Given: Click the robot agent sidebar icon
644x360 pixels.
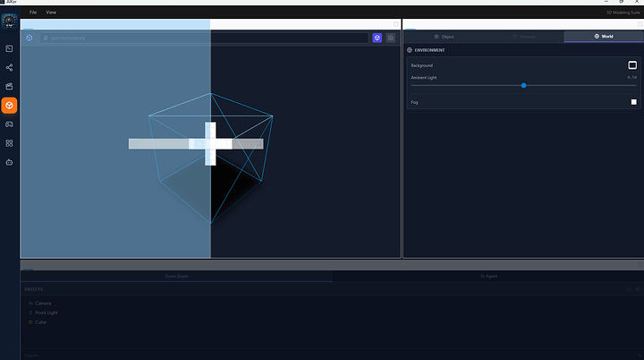Looking at the screenshot, I should pyautogui.click(x=9, y=162).
